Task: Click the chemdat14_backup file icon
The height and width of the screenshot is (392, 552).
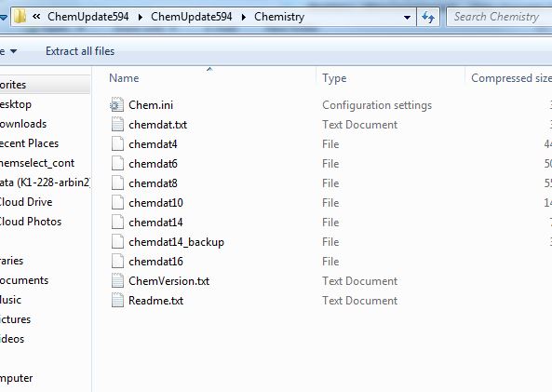Action: click(x=117, y=241)
